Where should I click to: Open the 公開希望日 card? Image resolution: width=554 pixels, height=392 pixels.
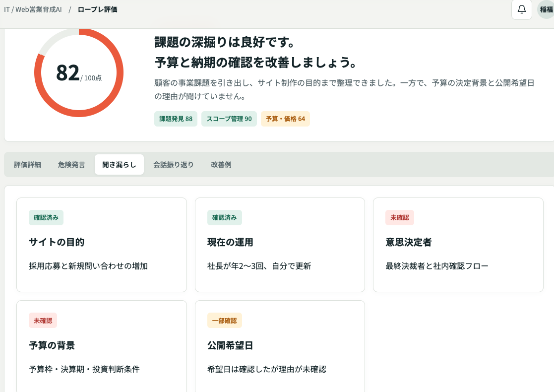280,346
